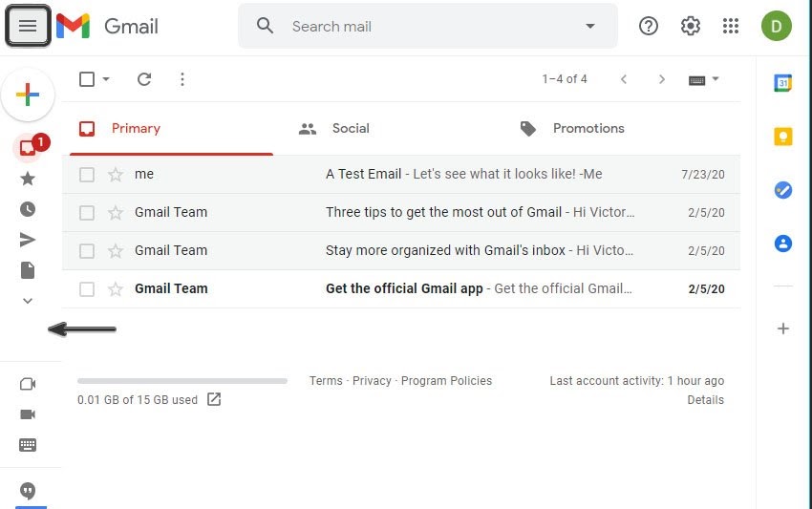
Task: Compose a new email with plus button
Action: click(28, 95)
